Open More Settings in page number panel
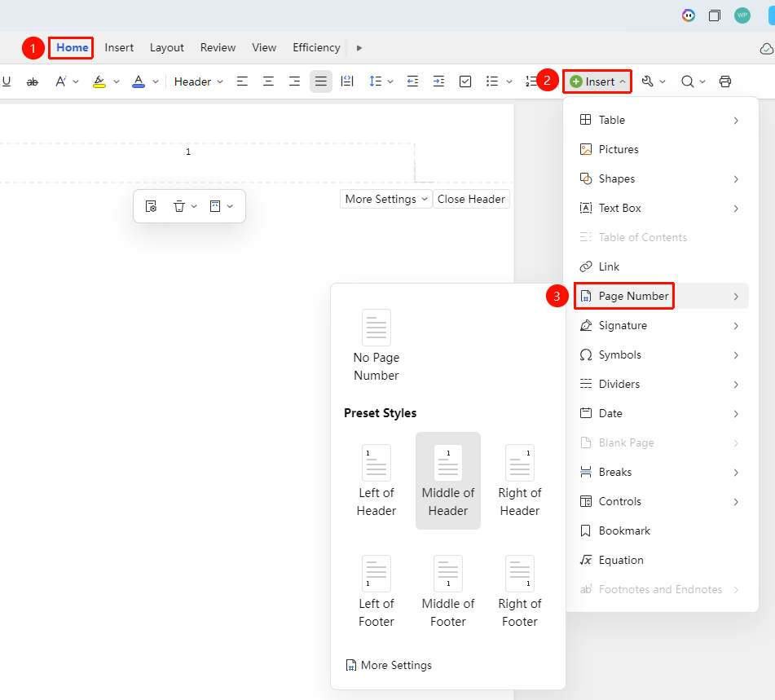Image resolution: width=775 pixels, height=700 pixels. [389, 666]
